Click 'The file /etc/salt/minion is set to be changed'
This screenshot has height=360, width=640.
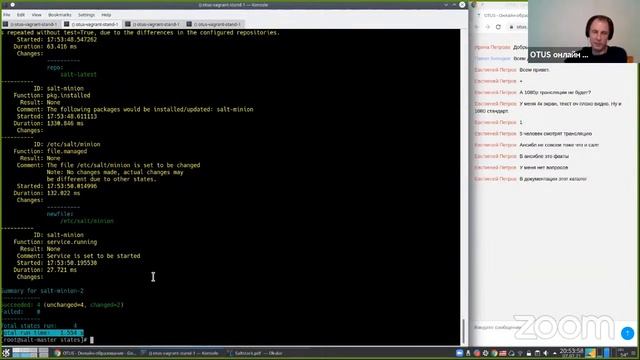pos(123,165)
